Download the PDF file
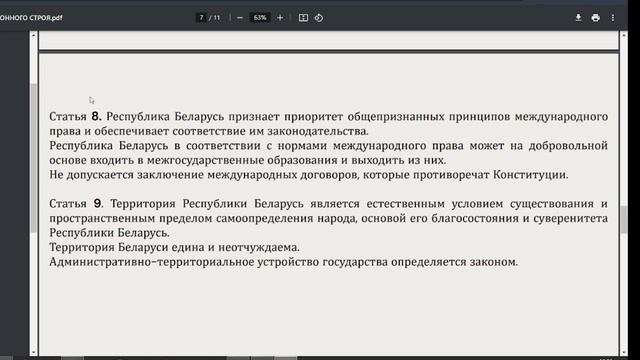640x360 pixels. pos(578,18)
